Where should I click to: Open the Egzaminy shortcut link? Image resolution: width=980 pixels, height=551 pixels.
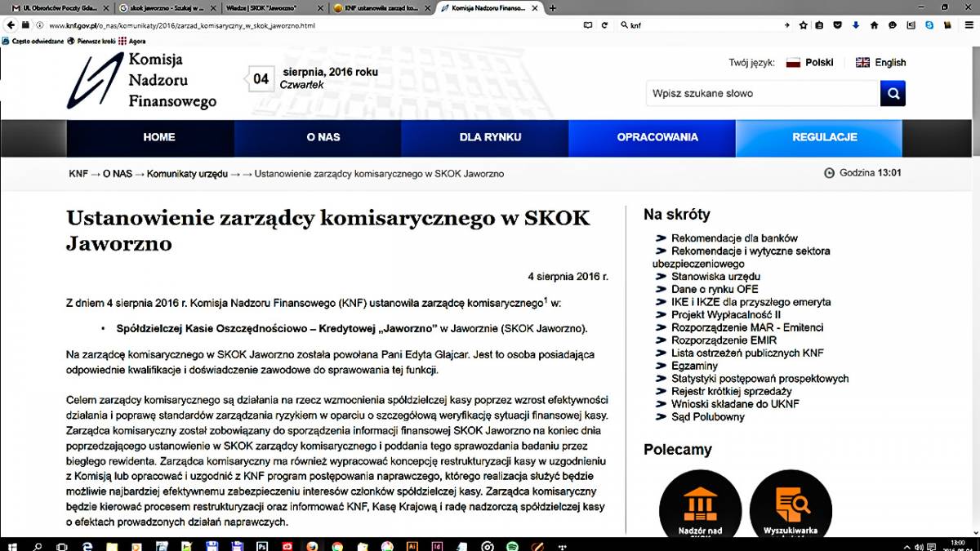(x=694, y=366)
